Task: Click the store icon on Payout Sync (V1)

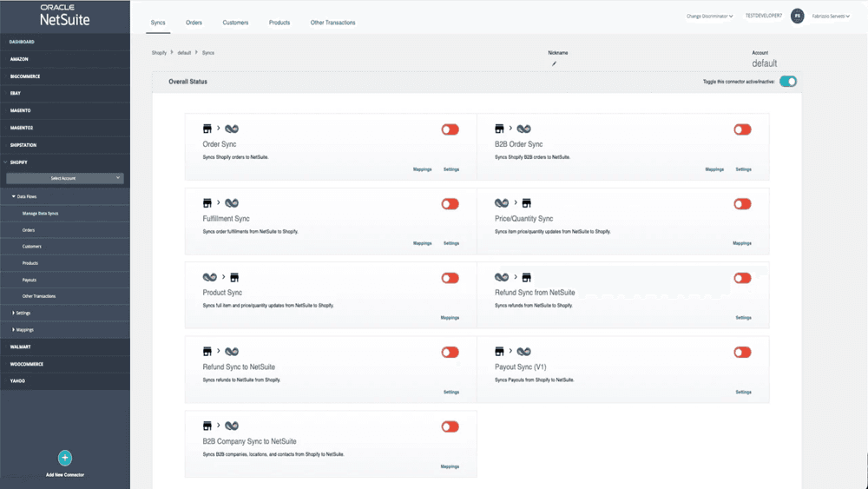Action: [499, 352]
